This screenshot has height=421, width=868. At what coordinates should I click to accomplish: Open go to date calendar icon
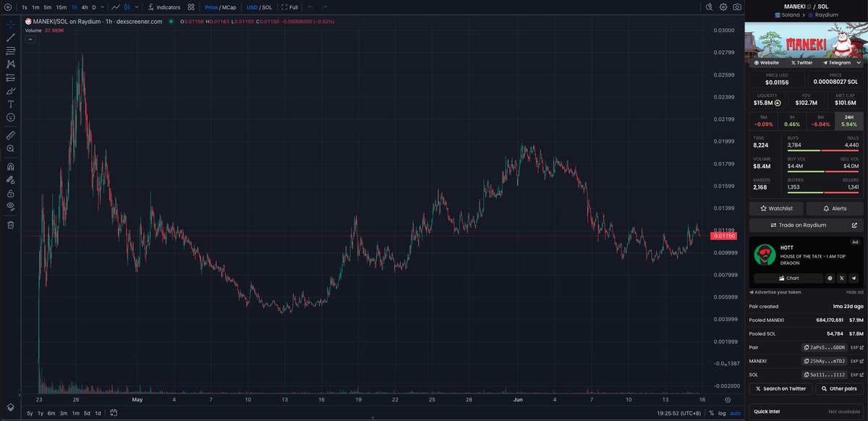(114, 413)
